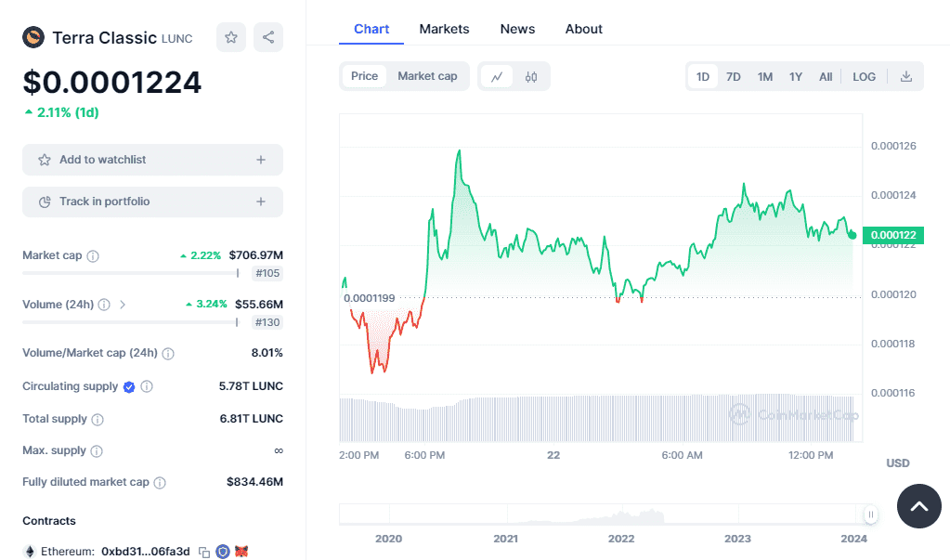950x560 pixels.
Task: Switch to line chart view
Action: tap(497, 76)
